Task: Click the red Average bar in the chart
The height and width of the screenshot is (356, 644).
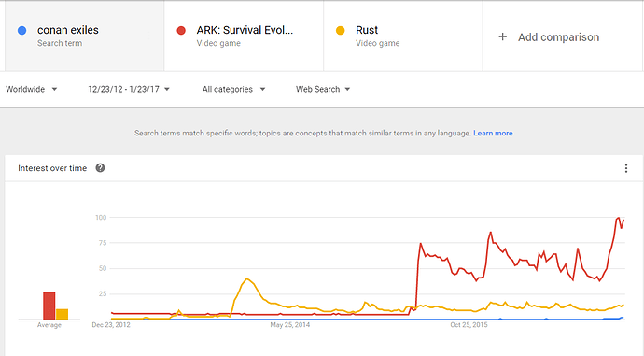Action: [49, 306]
